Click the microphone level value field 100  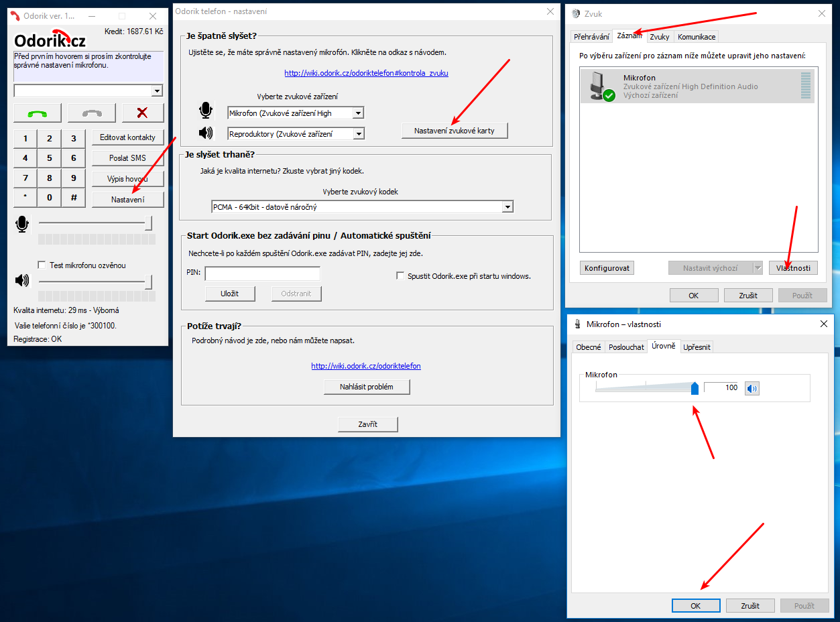(x=721, y=387)
